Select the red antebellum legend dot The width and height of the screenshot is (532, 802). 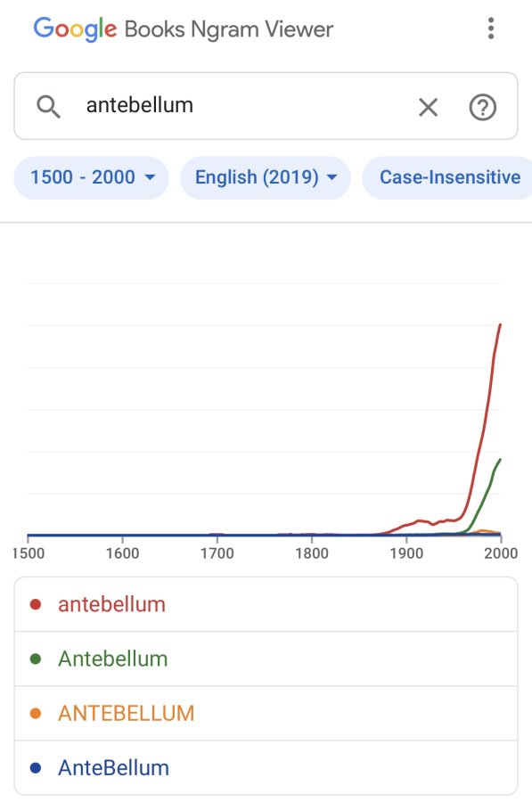pyautogui.click(x=36, y=604)
